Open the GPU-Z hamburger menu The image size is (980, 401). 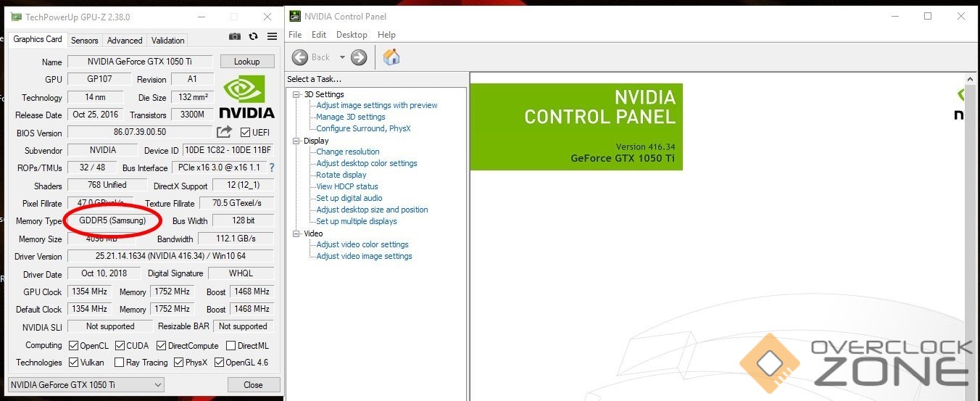point(272,36)
